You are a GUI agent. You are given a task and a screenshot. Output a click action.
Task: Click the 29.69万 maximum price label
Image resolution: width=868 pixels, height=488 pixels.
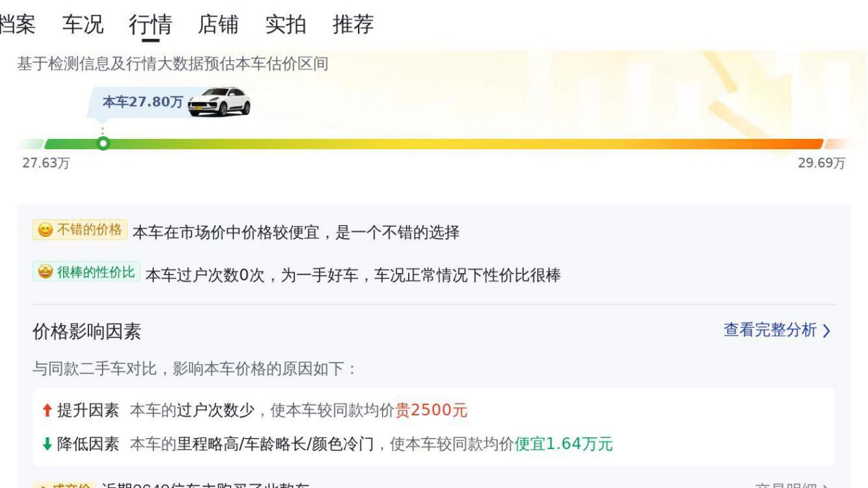coord(821,163)
